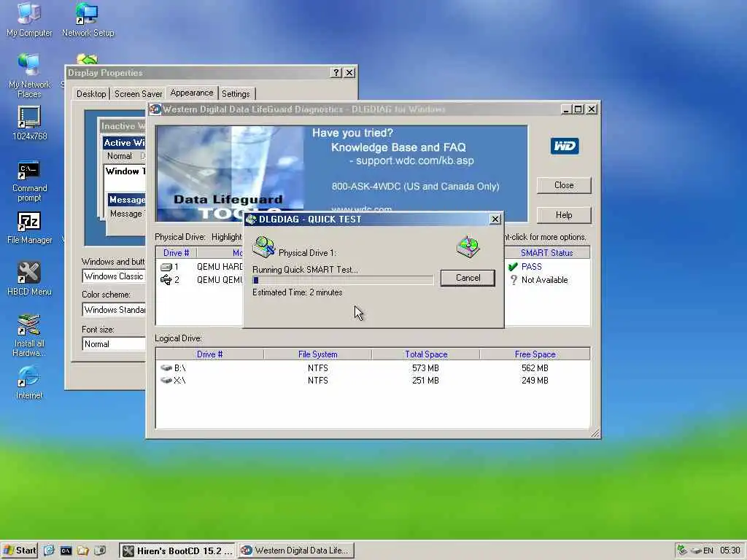The width and height of the screenshot is (747, 560).
Task: Click the green PASS checkmark icon
Action: (x=513, y=267)
